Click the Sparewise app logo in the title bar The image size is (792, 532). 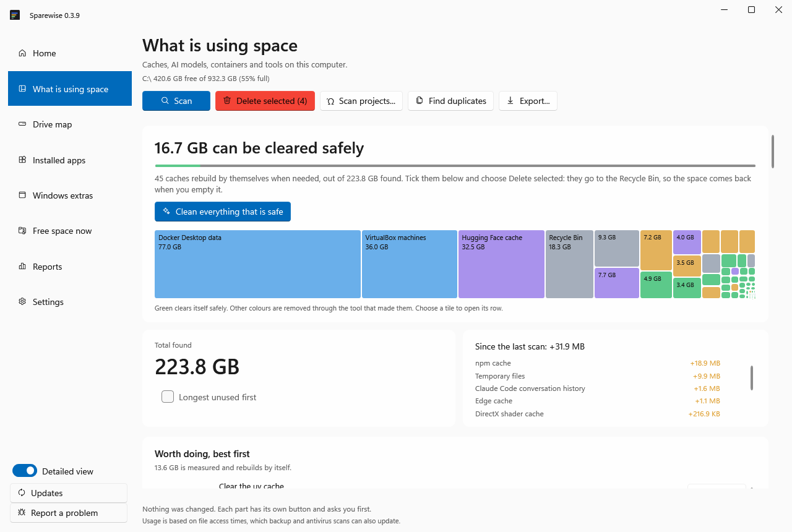click(x=15, y=15)
